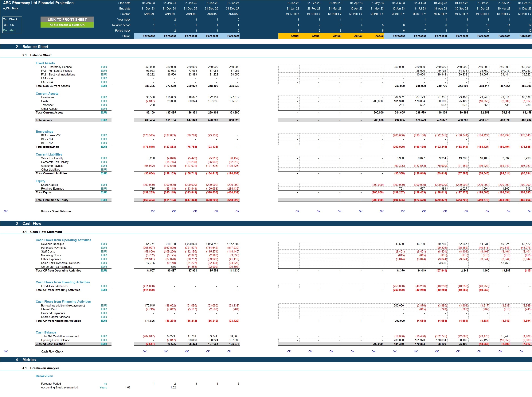Select the Total Borrowings label
532x397 pixels.
point(47,147)
